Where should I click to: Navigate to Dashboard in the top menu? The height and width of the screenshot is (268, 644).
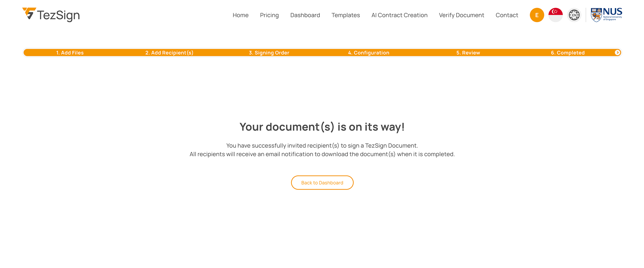click(305, 15)
